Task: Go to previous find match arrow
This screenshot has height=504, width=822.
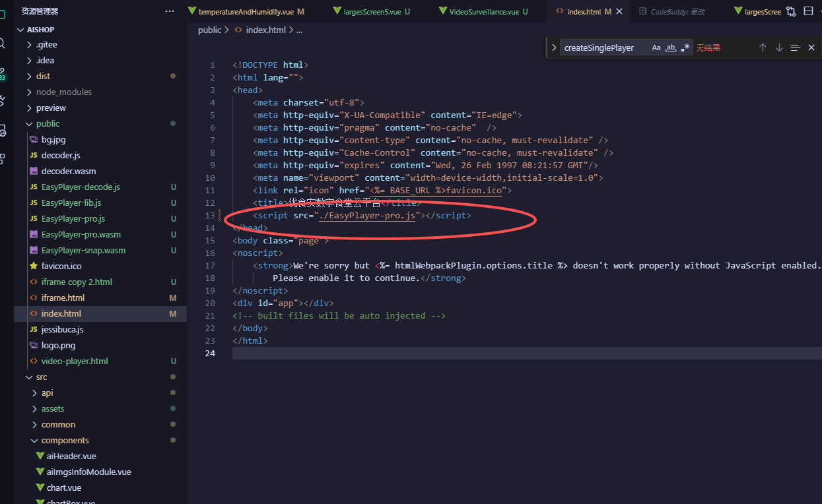Action: tap(763, 47)
